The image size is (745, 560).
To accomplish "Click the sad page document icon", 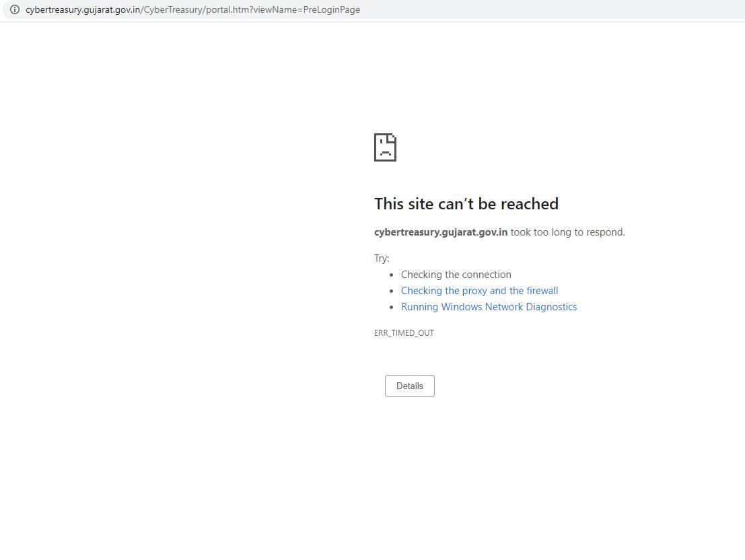I will (x=384, y=147).
